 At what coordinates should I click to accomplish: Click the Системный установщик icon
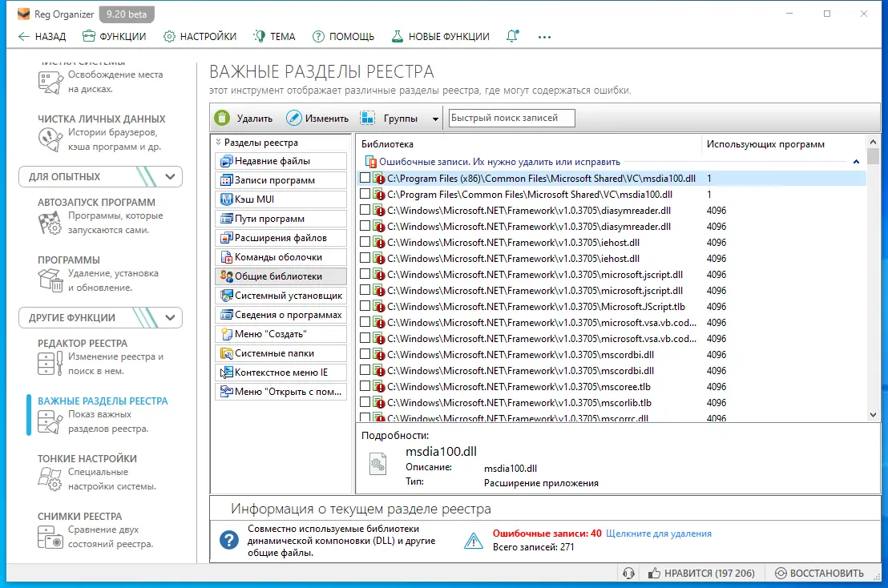[x=227, y=296]
